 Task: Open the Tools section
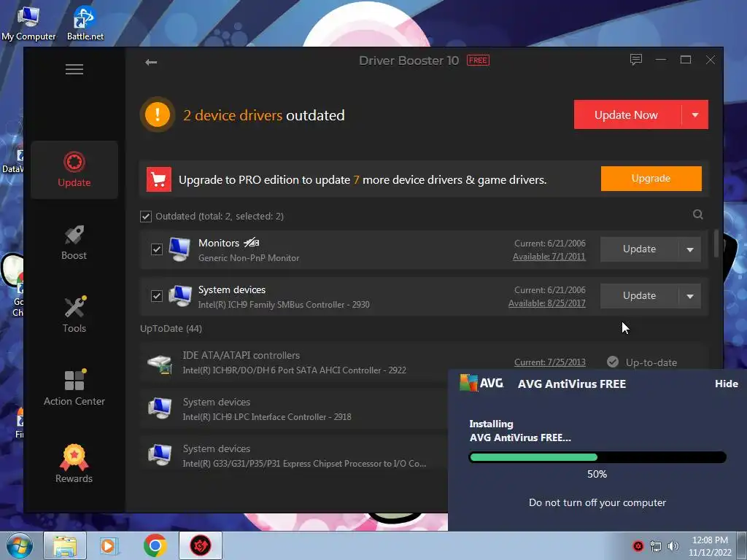click(74, 314)
